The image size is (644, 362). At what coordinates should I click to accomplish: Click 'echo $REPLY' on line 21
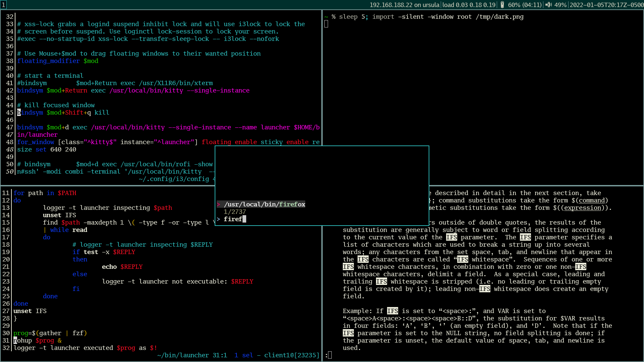coord(122,267)
